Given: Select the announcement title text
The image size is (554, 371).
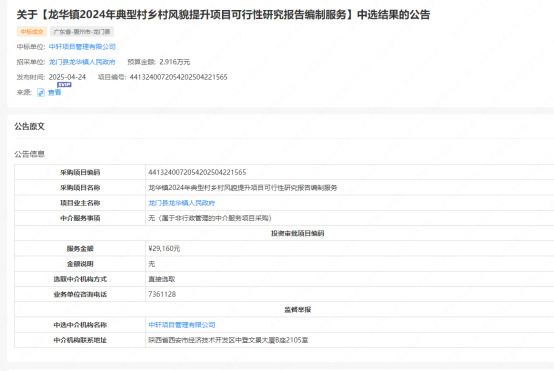Looking at the screenshot, I should point(223,14).
